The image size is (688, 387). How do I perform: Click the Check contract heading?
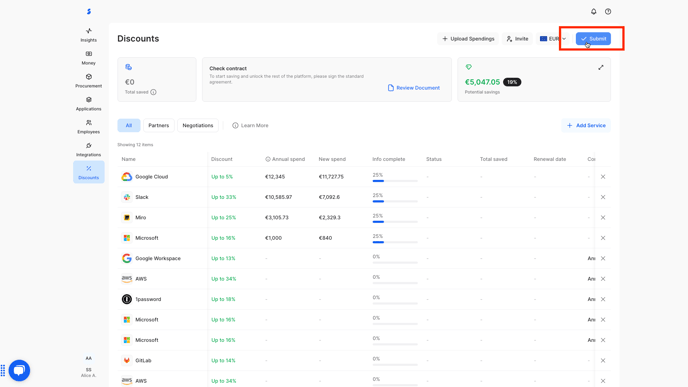pyautogui.click(x=228, y=68)
